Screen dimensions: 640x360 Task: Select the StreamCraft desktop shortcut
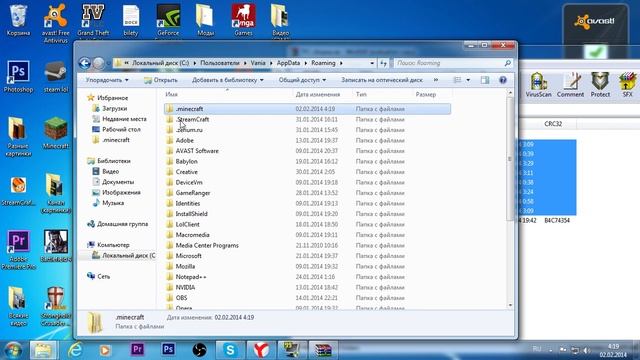point(18,191)
